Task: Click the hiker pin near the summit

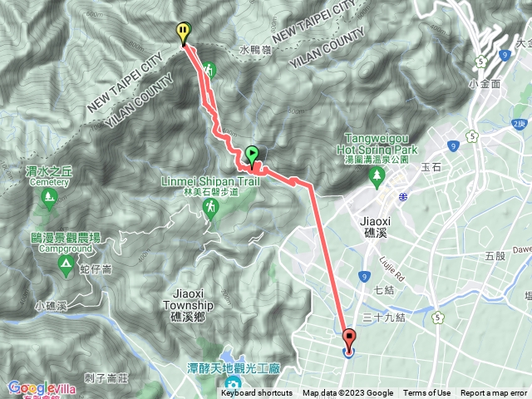Action: [x=209, y=70]
